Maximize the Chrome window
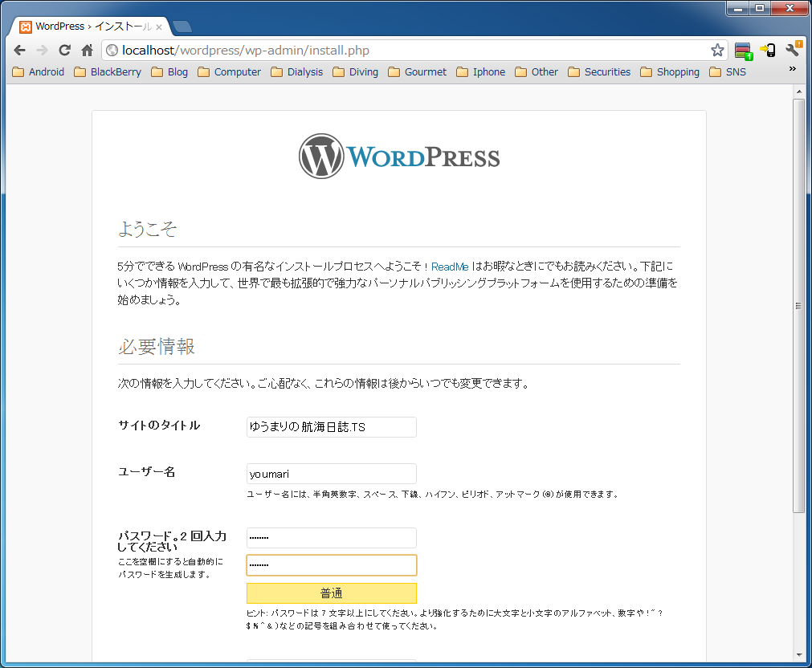812x668 pixels. (760, 8)
